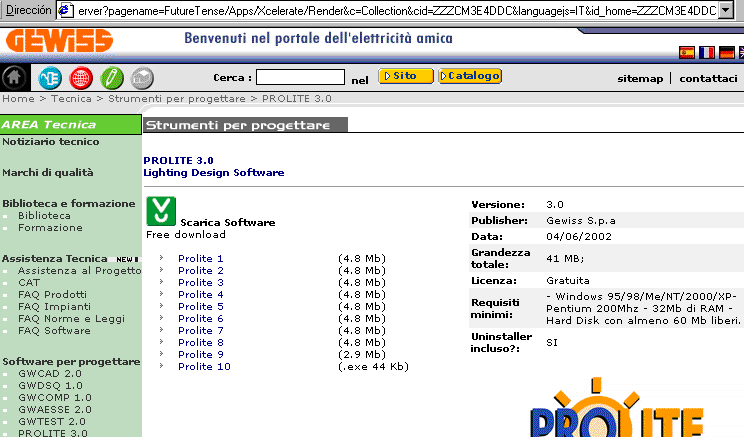This screenshot has height=437, width=744.
Task: Download Prolite 3 file
Action: (200, 283)
